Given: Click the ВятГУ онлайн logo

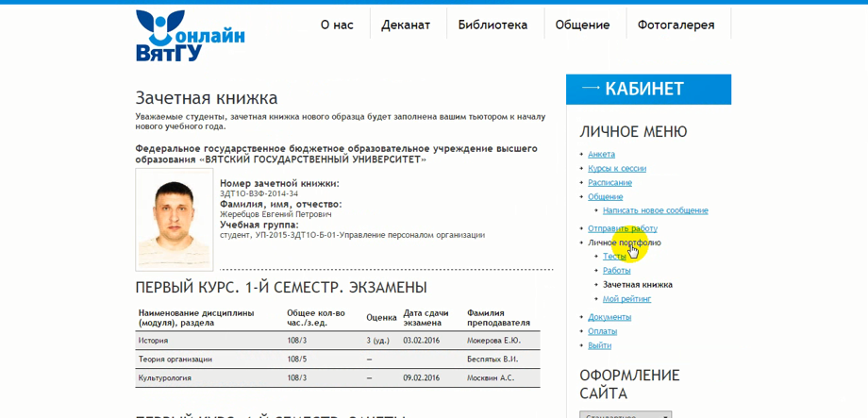Looking at the screenshot, I should [x=189, y=36].
